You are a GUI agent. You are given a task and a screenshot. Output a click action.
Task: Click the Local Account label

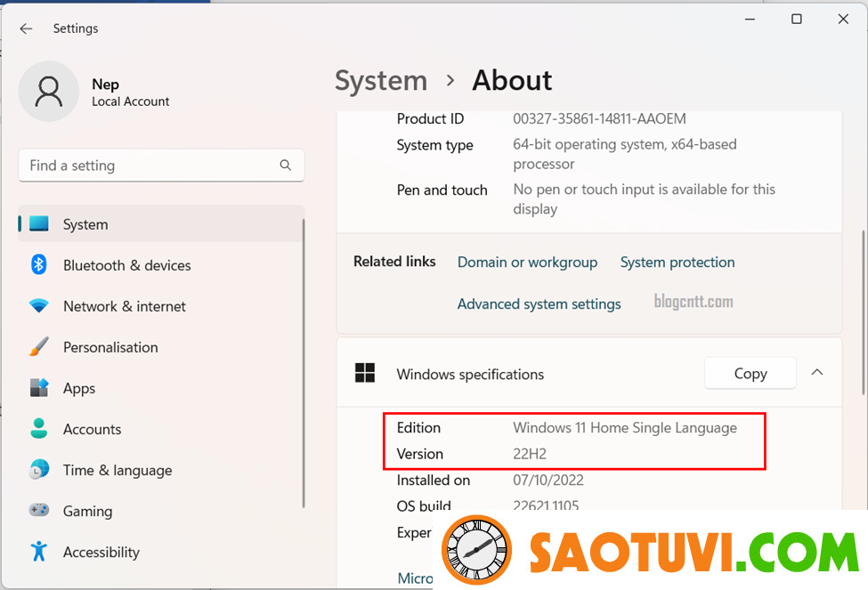click(x=131, y=101)
